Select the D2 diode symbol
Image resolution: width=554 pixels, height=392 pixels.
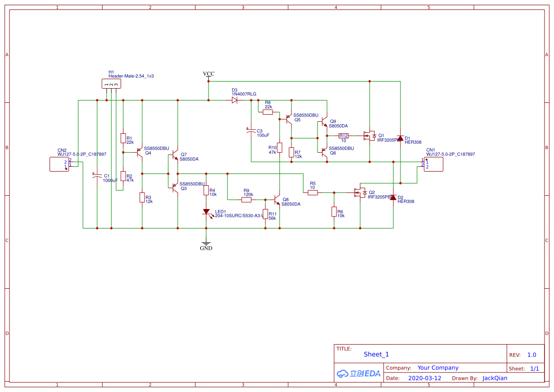(x=393, y=197)
